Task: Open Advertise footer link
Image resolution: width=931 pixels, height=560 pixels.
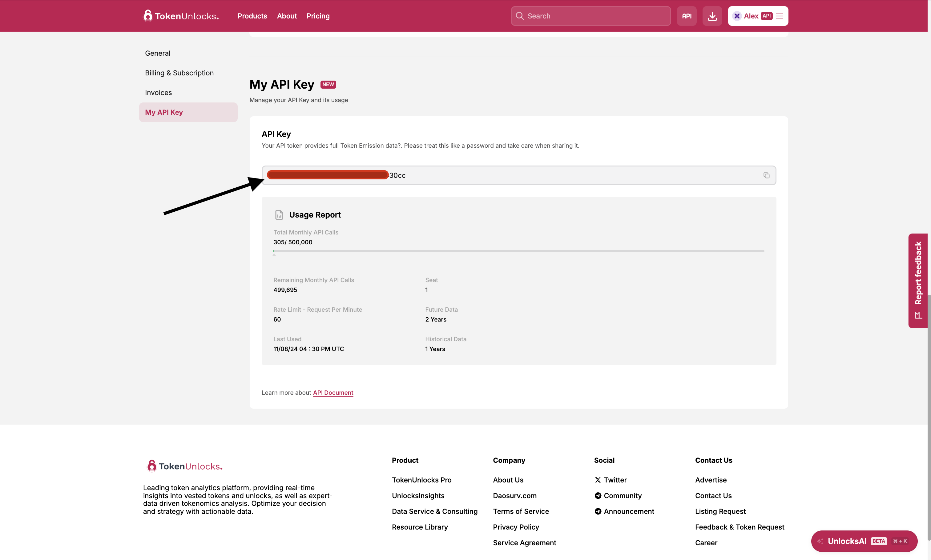Action: point(711,480)
